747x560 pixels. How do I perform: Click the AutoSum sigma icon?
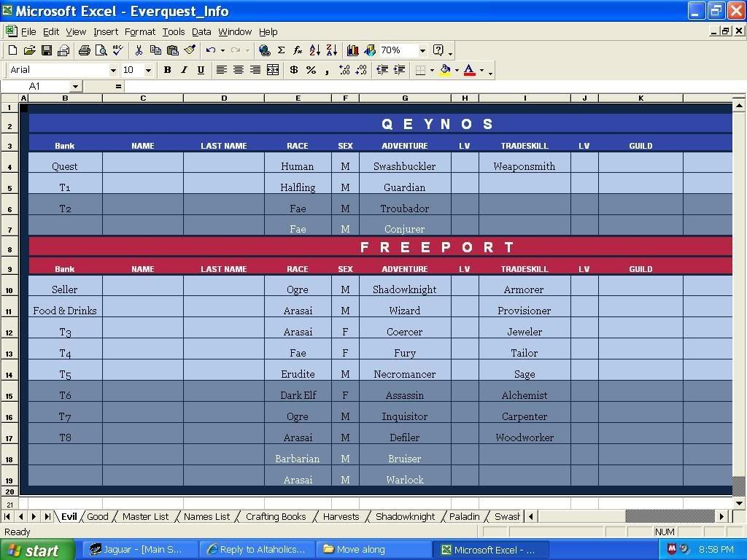tap(281, 50)
